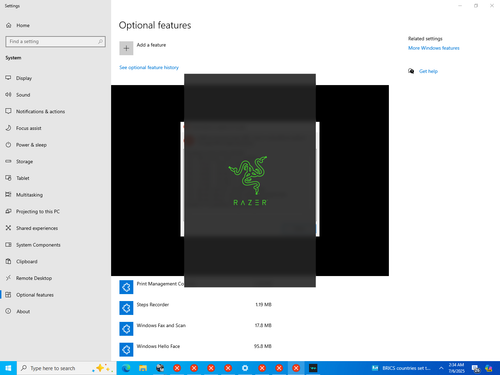Click the Get help chat icon
This screenshot has height=375, width=500.
411,71
